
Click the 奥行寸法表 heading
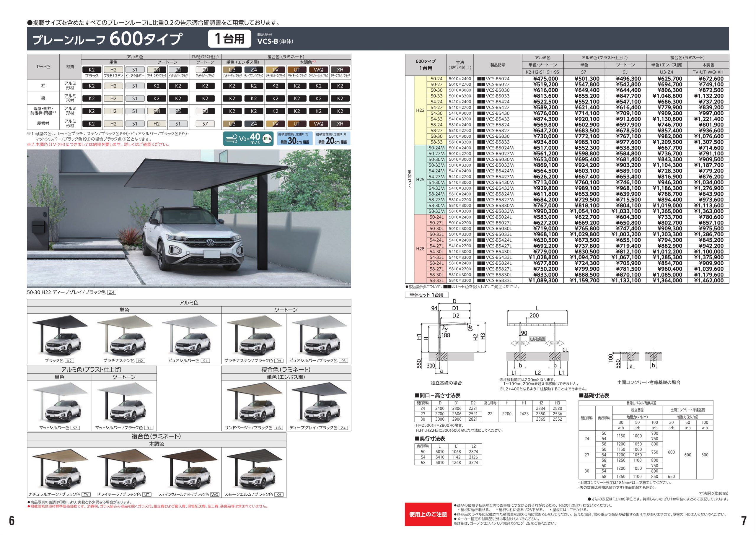pyautogui.click(x=430, y=438)
